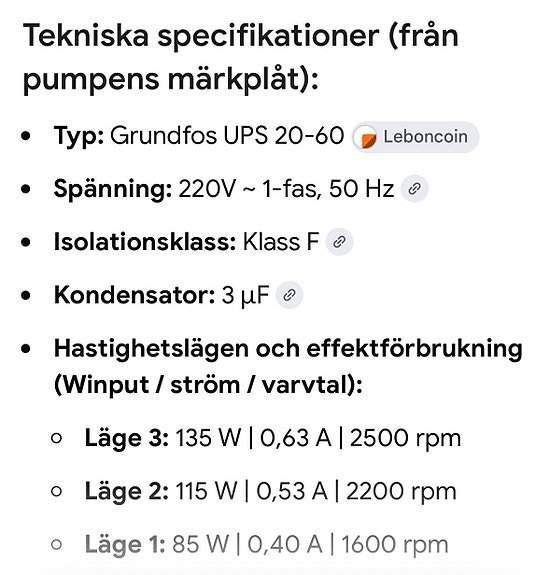The image size is (550, 575).
Task: Click the 'Kondensator:' label
Action: (135, 295)
